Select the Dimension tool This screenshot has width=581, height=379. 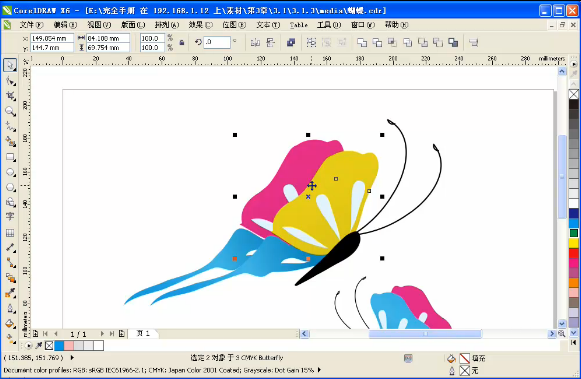tap(10, 248)
